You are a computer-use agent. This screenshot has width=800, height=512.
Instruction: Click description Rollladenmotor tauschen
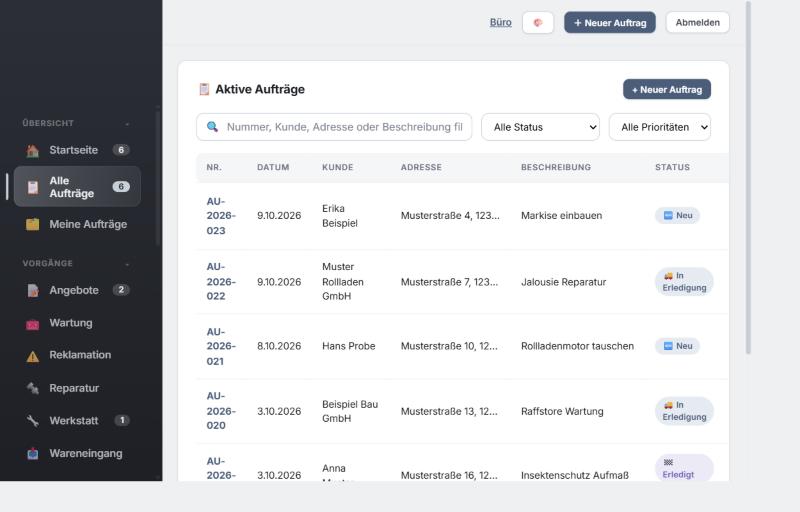pos(577,346)
